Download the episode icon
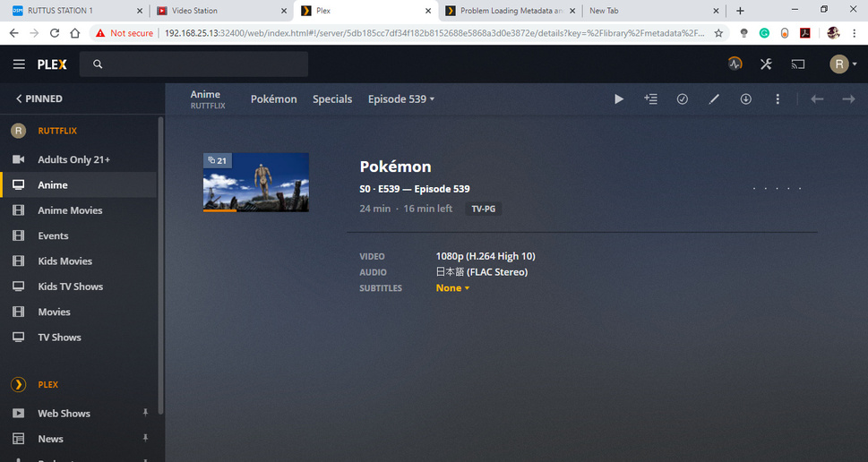868x462 pixels. (745, 99)
